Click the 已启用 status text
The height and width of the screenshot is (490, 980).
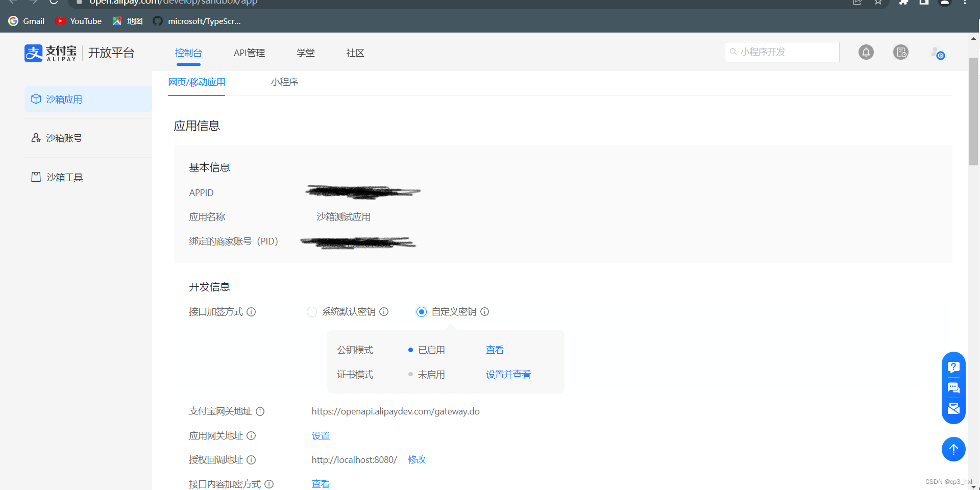(x=431, y=350)
